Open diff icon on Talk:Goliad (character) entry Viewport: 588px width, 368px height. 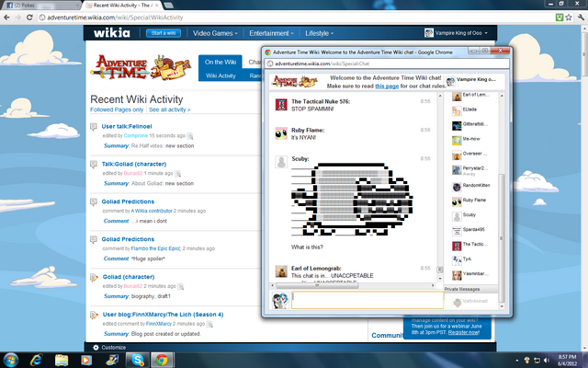(x=177, y=174)
